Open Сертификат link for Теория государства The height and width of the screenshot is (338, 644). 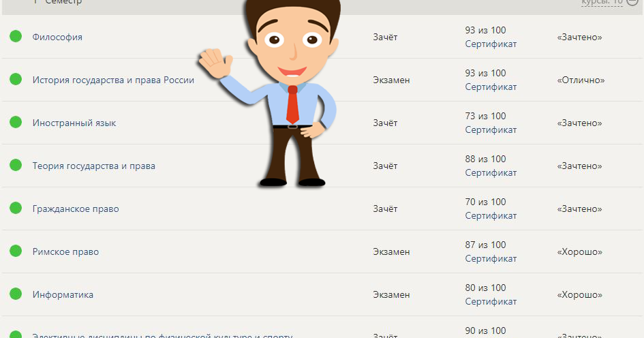pos(491,173)
